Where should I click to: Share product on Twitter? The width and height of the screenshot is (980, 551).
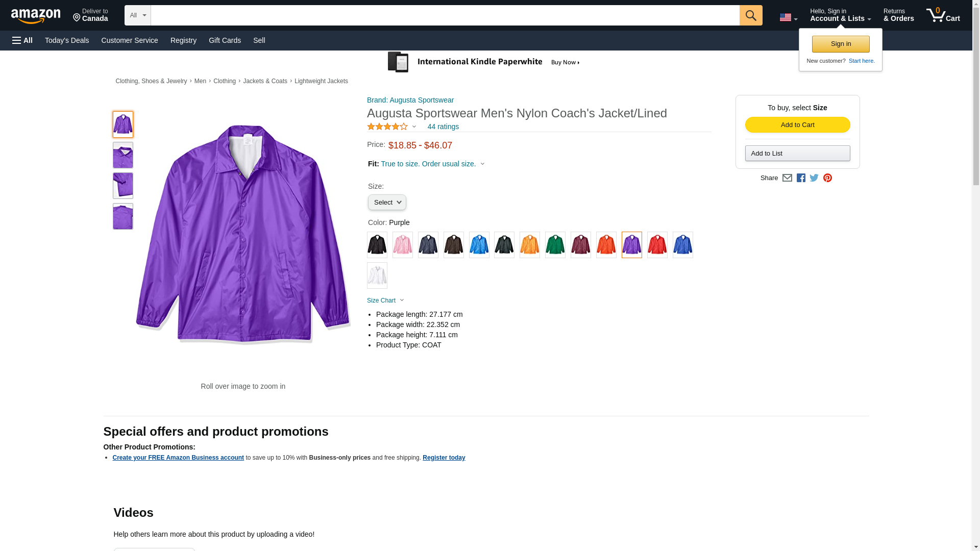click(x=814, y=178)
